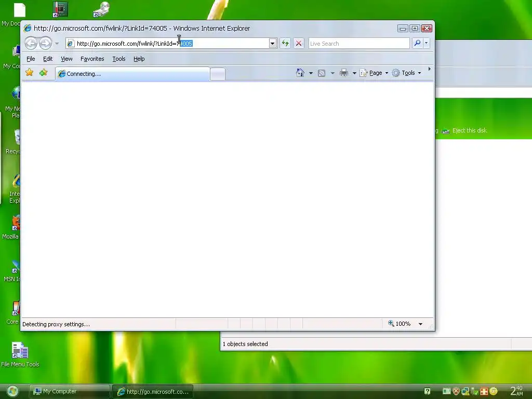Click the network connection warning tray icon

(x=465, y=391)
